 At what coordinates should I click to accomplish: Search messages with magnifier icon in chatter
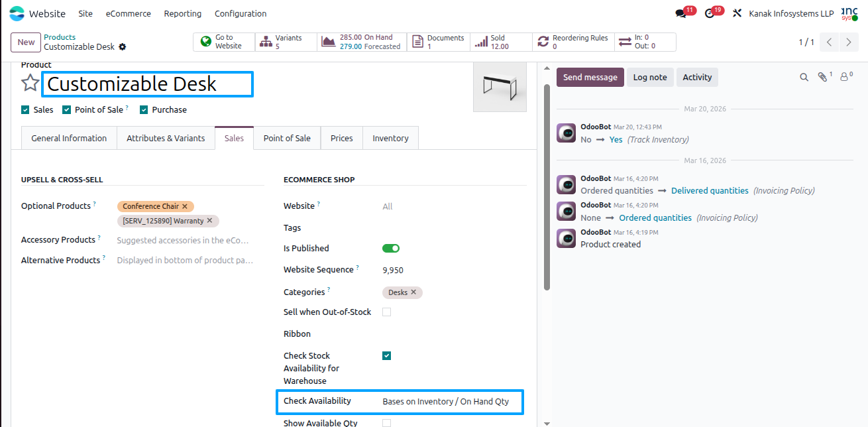click(804, 78)
